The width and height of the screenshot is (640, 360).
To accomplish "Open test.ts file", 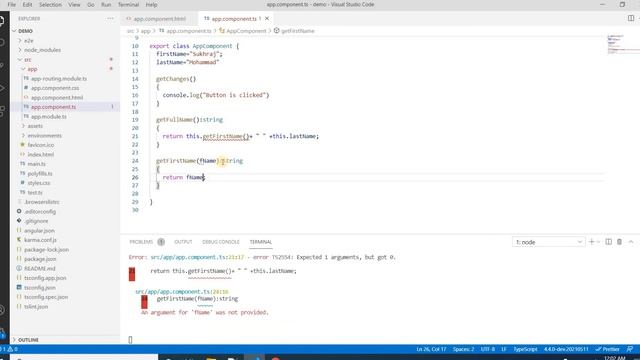I will (35, 192).
